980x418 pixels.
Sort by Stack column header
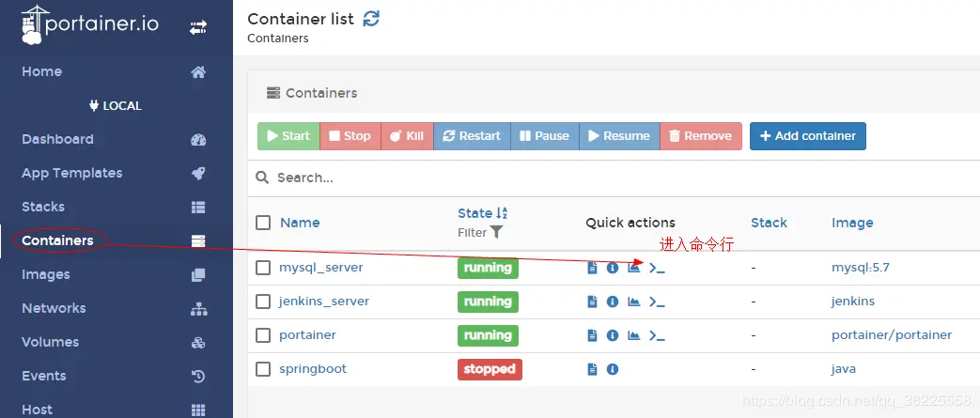tap(769, 223)
